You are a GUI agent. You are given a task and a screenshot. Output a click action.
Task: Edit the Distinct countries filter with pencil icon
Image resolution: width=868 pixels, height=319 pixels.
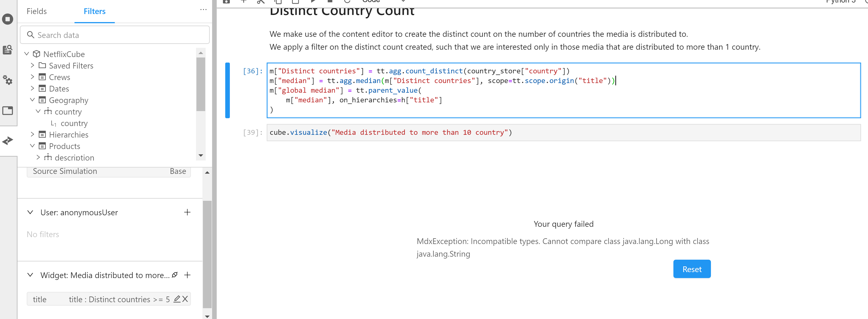coord(177,299)
